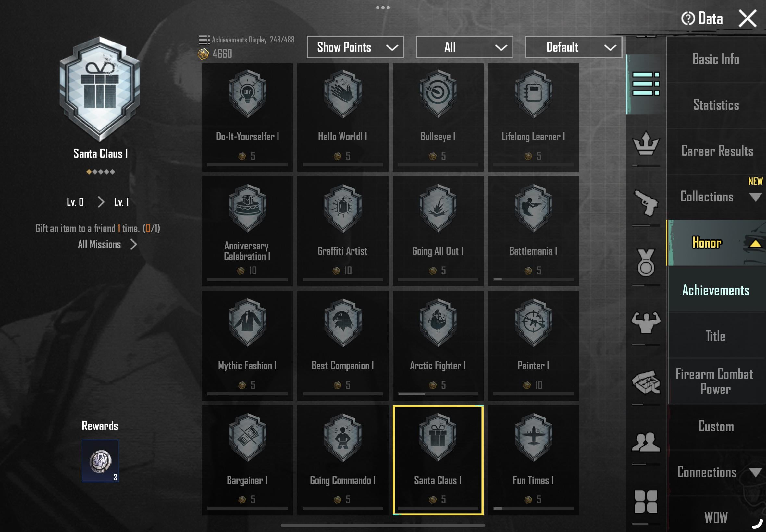
Task: Select the crown category icon
Action: tap(646, 144)
